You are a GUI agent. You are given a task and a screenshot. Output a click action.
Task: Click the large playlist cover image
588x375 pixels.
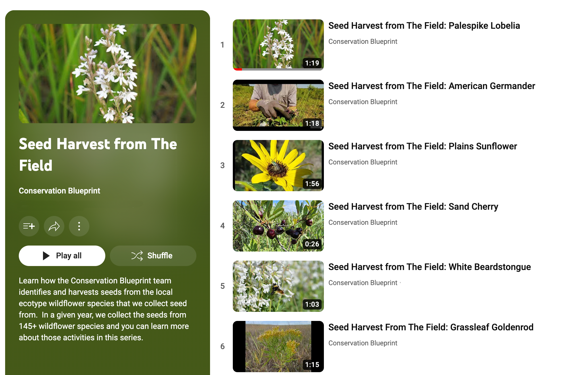tap(108, 73)
